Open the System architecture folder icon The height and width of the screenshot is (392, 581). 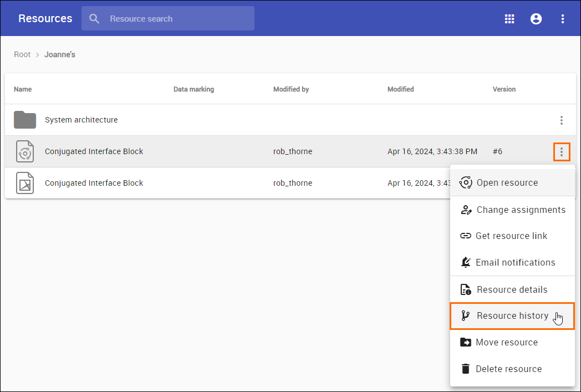(25, 120)
